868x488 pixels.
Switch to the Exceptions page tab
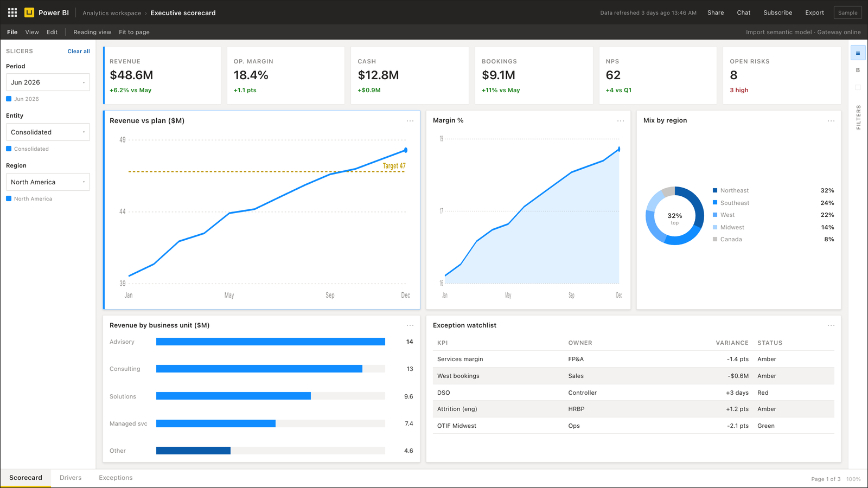tap(116, 478)
